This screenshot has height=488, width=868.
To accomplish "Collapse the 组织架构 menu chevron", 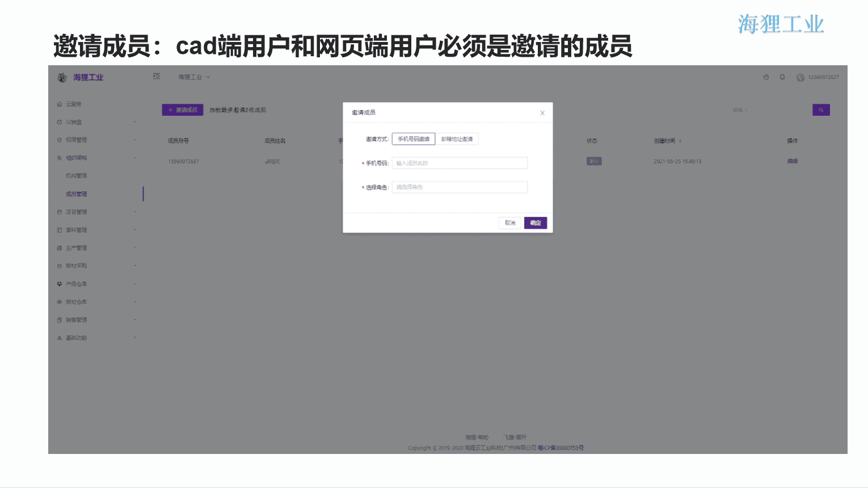I will click(x=135, y=158).
